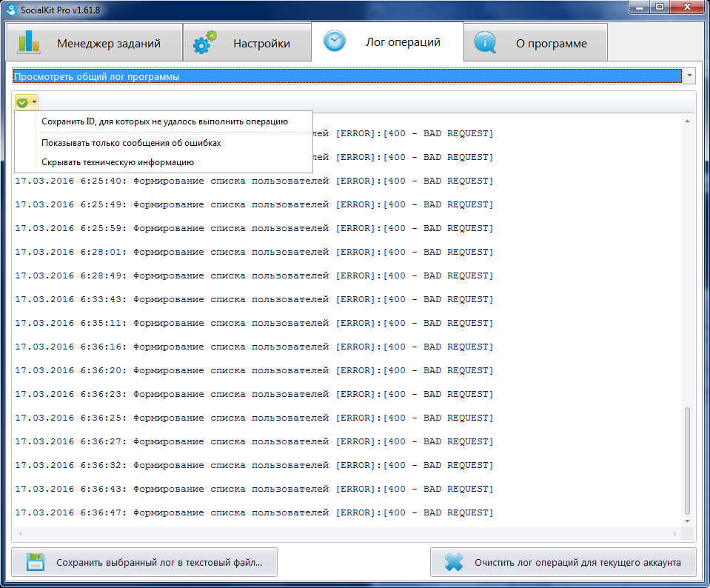
Task: Click the horizontal scrollbar right arrow
Action: pyautogui.click(x=674, y=534)
